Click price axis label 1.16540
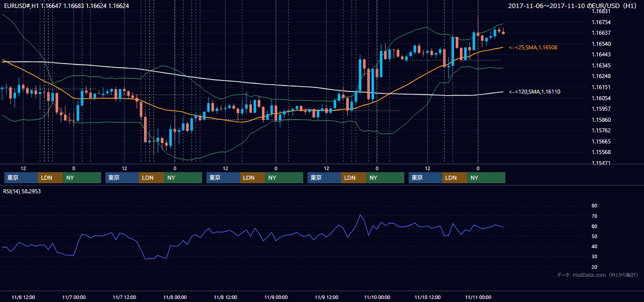Viewport: 644px width, 302px height. pyautogui.click(x=601, y=44)
